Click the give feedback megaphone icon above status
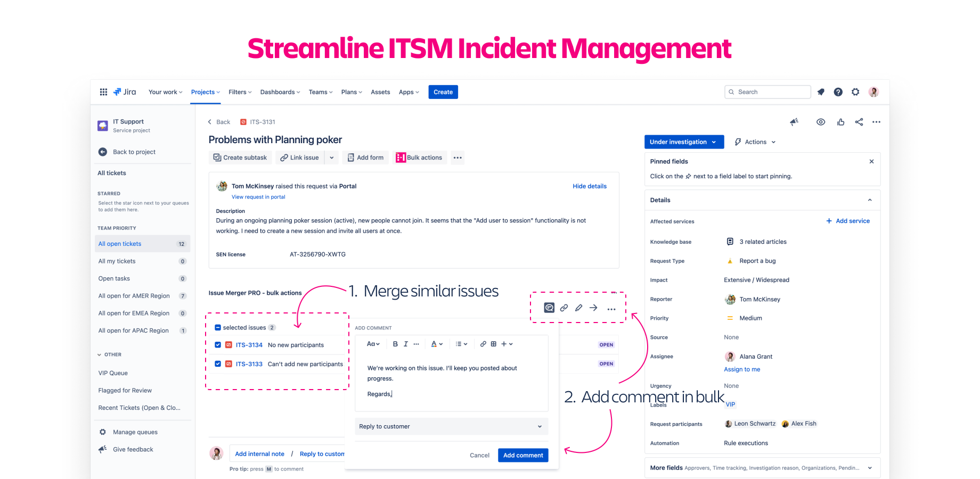The image size is (980, 479). point(794,122)
